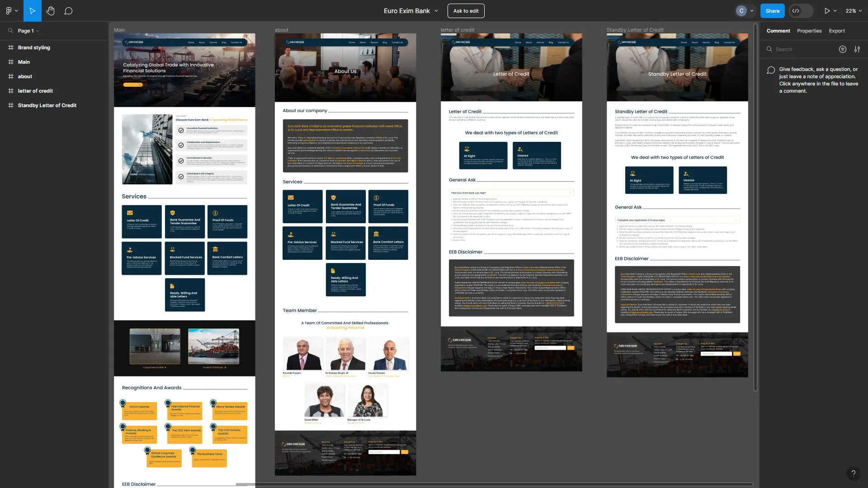Screen dimensions: 868x488
Task: Click the Standby Letter of Credit frame label
Action: 635,30
